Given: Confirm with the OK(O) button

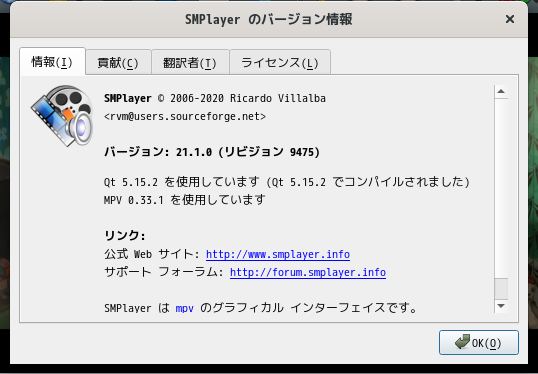Looking at the screenshot, I should [479, 342].
